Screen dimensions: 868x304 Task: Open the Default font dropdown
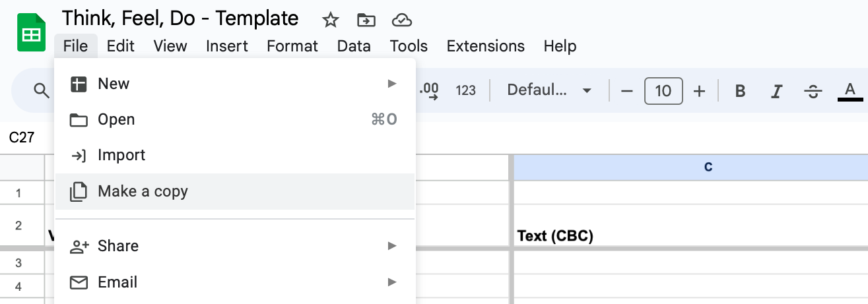click(549, 90)
